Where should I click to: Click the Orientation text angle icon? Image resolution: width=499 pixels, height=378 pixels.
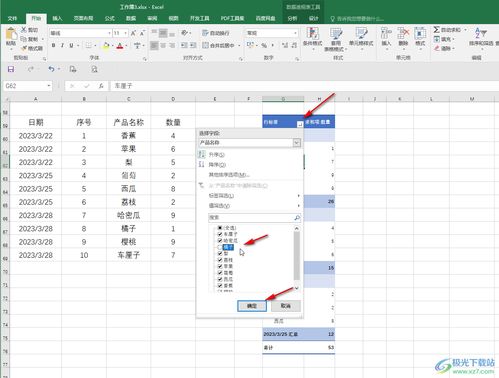(185, 33)
